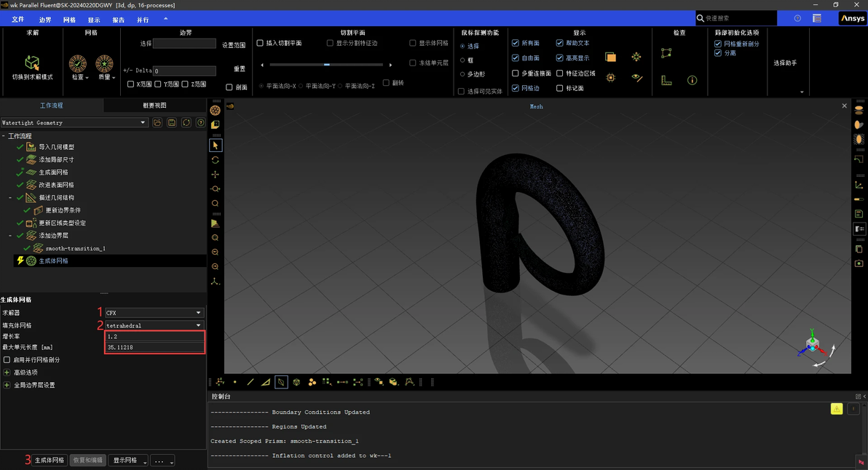Open the 填充体网格 tetrahedral dropdown
The image size is (868, 470).
click(154, 325)
